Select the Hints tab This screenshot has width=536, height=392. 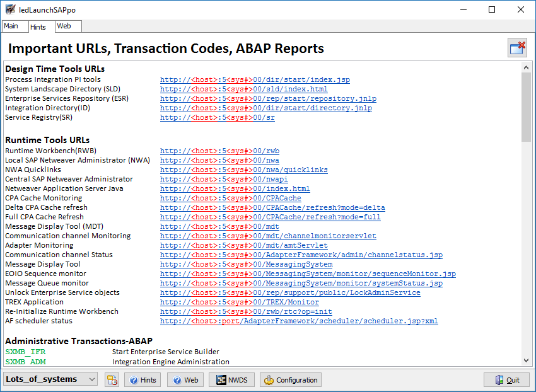[x=42, y=27]
